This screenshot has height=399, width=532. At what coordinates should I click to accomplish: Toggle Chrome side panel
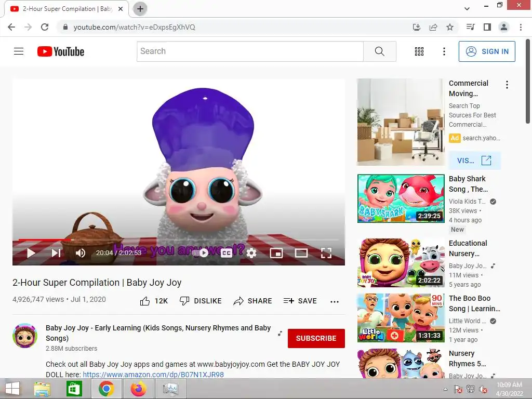487,27
